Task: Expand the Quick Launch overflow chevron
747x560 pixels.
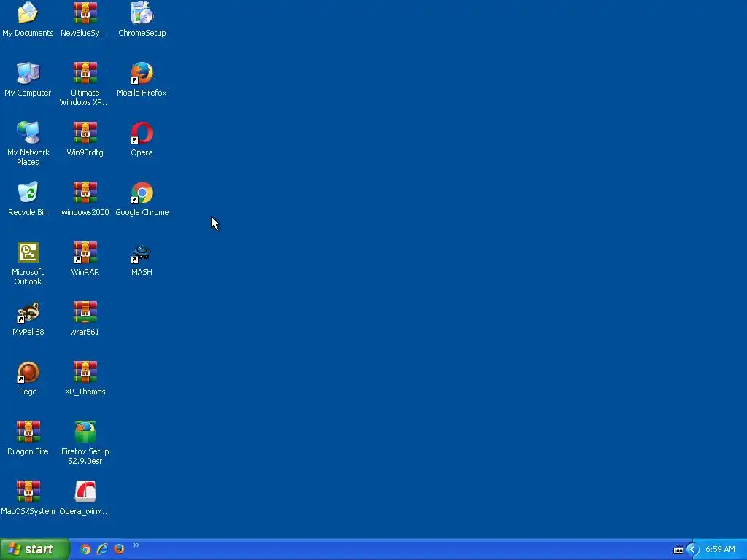Action: [x=136, y=545]
